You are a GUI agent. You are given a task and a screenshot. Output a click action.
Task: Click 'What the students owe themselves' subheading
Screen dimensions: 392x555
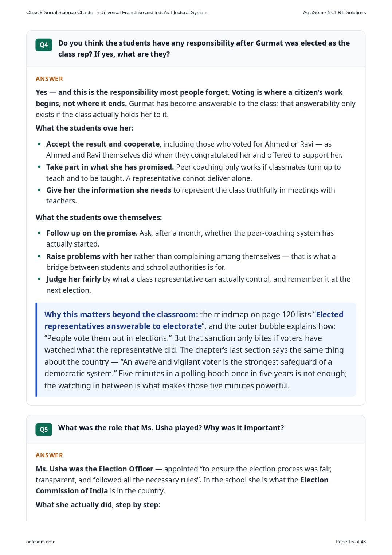99,217
